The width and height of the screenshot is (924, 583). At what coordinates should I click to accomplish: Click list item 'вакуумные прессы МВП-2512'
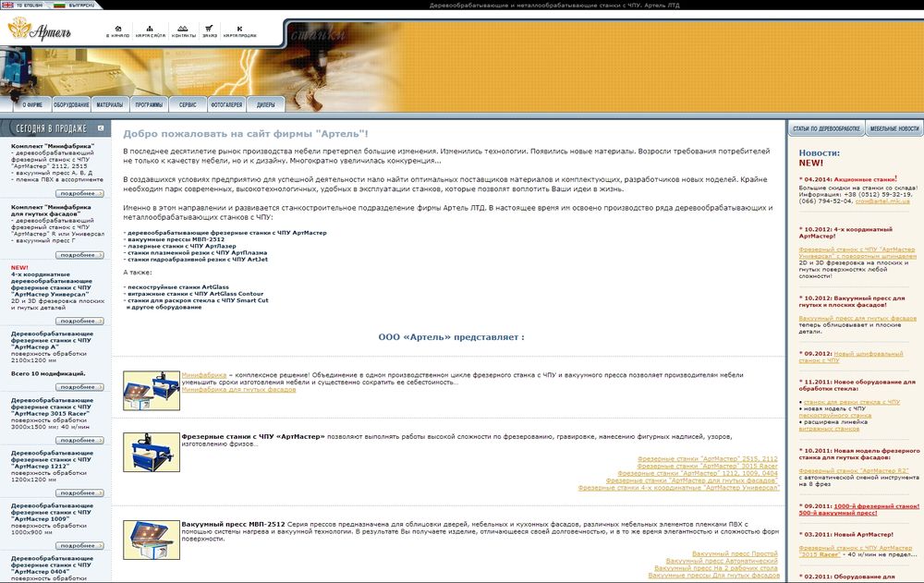(176, 239)
